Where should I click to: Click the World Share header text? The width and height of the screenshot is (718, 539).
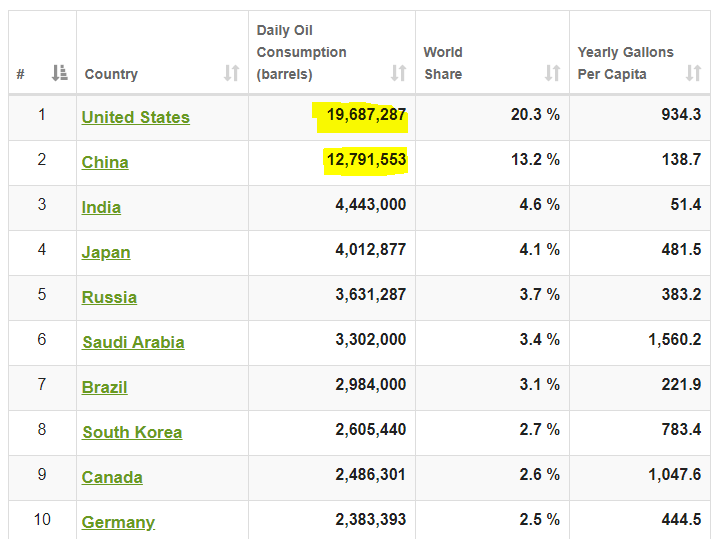pos(443,63)
